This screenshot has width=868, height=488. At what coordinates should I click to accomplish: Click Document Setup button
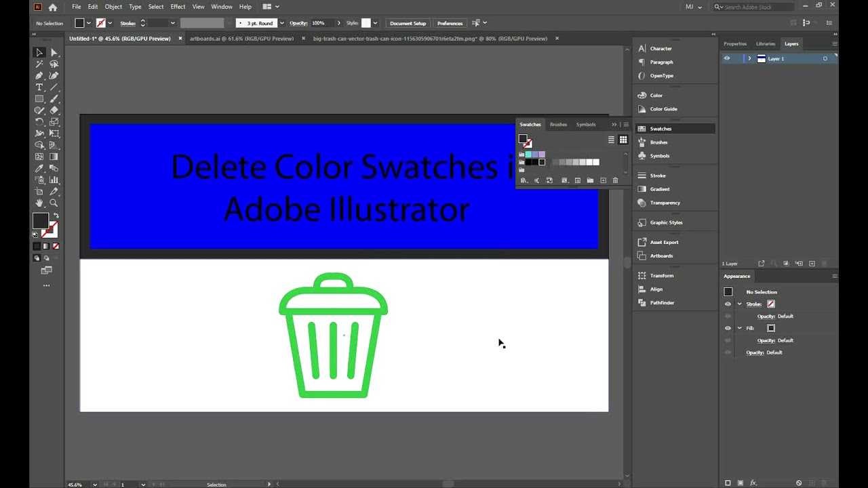click(x=408, y=23)
